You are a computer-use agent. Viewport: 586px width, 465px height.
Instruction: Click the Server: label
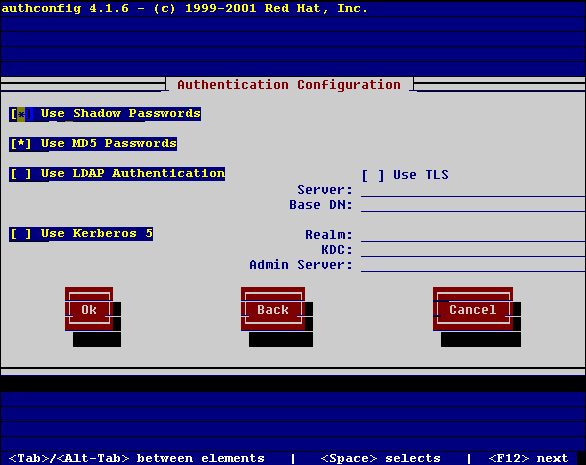pos(325,190)
